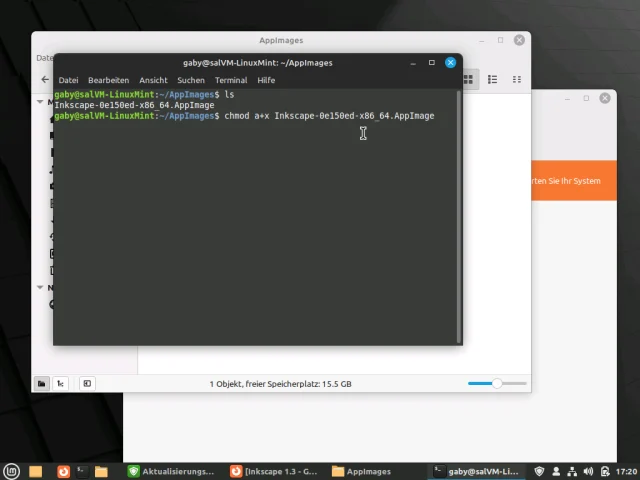Click the network icon in system tray

[570, 471]
